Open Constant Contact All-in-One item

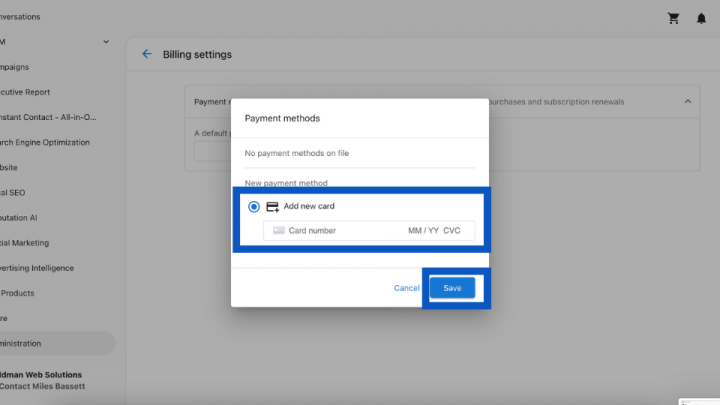(48, 117)
